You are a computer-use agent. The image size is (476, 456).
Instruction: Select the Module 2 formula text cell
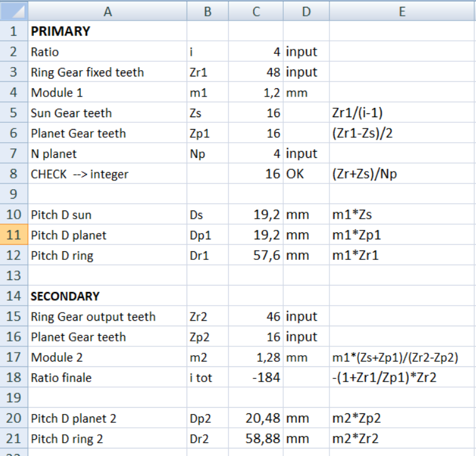(401, 357)
